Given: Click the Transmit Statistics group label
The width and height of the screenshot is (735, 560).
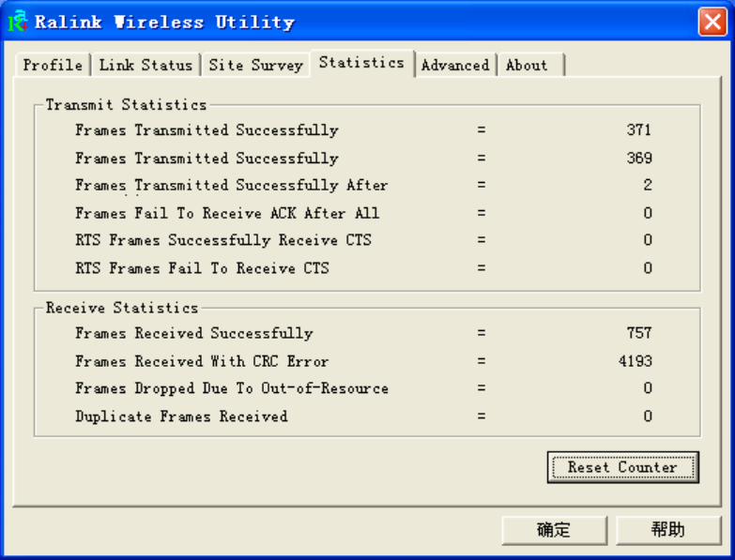Looking at the screenshot, I should tap(126, 104).
